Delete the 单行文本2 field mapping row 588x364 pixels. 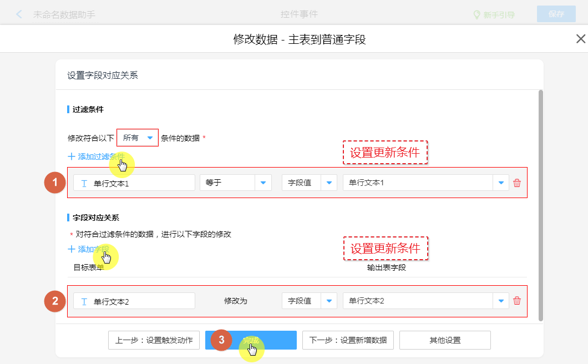pyautogui.click(x=517, y=301)
